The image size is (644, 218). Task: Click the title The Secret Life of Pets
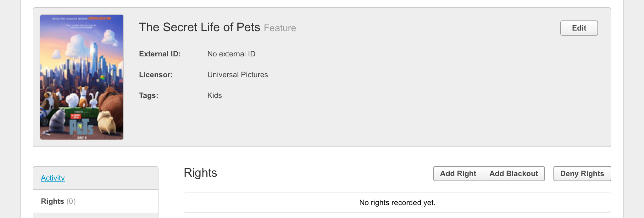(199, 27)
